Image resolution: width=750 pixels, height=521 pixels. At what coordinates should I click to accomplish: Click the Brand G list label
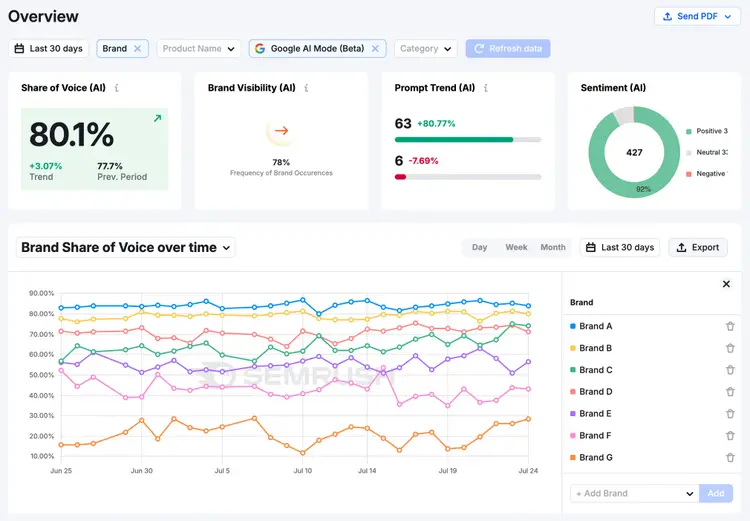coord(596,457)
